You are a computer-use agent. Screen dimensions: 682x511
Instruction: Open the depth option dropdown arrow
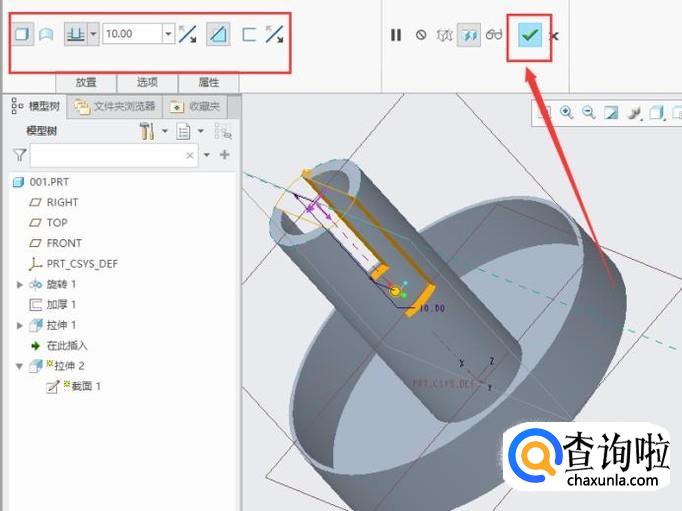click(x=93, y=34)
